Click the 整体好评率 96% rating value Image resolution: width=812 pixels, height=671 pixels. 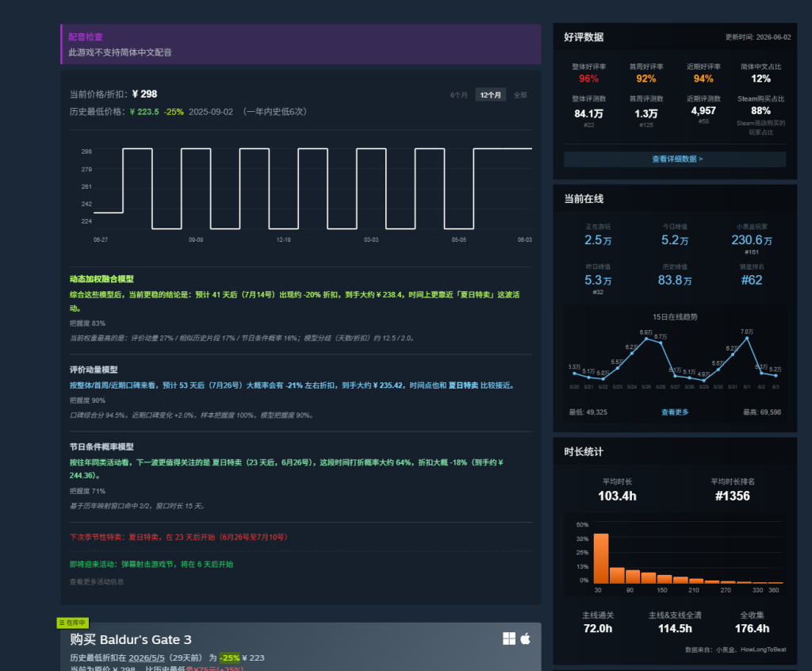(589, 79)
